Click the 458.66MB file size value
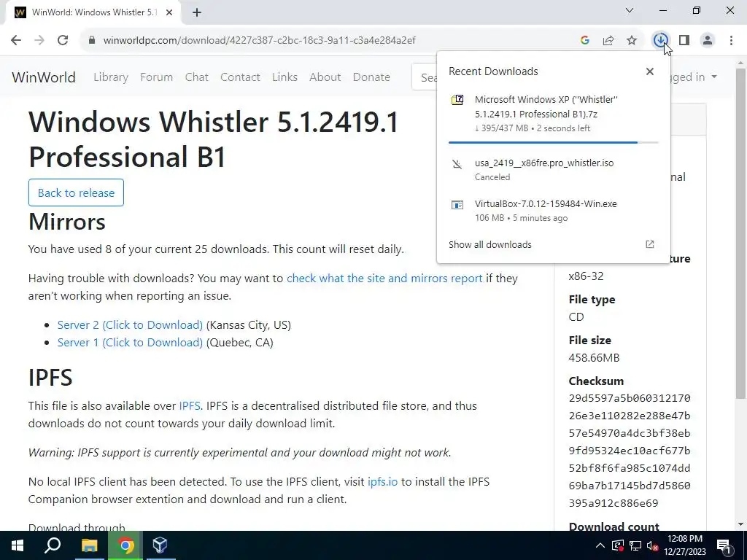 click(x=594, y=357)
